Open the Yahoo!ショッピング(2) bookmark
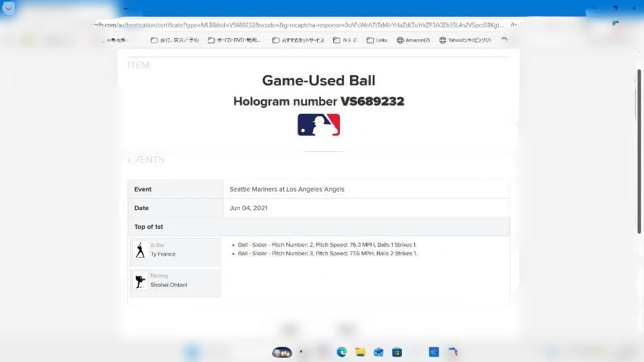 pos(465,40)
